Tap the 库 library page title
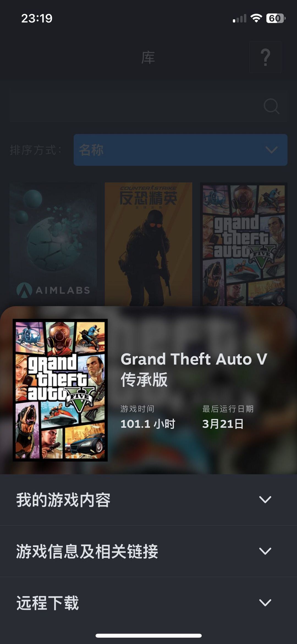The width and height of the screenshot is (297, 644). pos(148,58)
